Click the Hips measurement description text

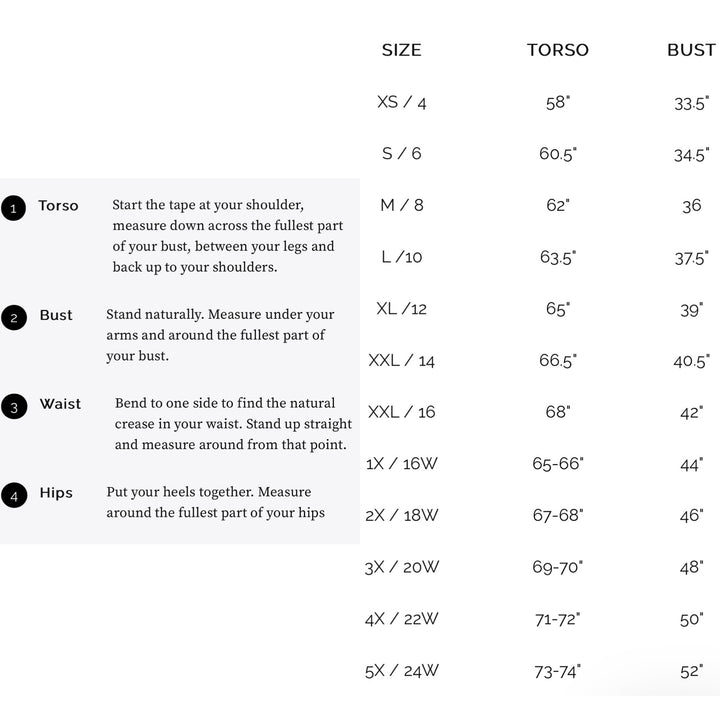coord(215,503)
